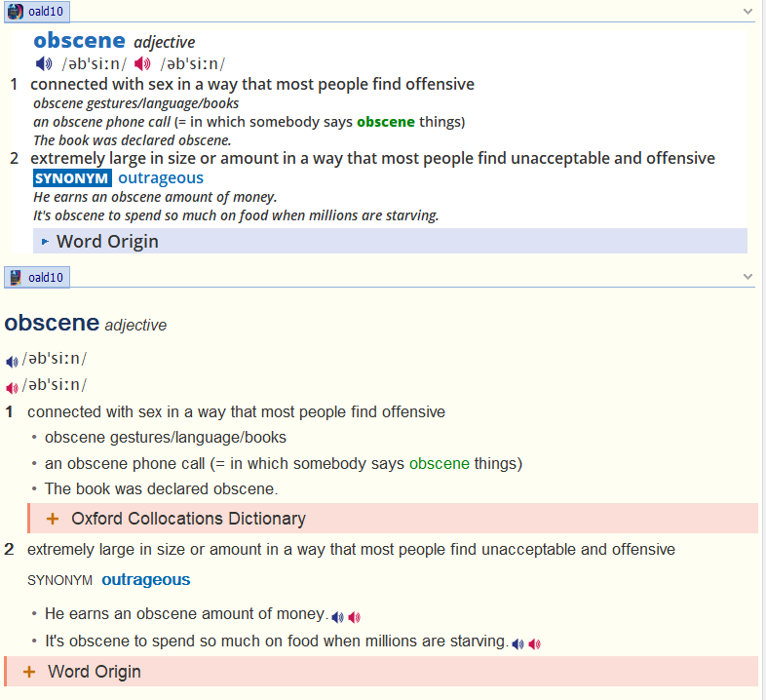Click the 'obscene' headword in the top entry

pos(79,41)
